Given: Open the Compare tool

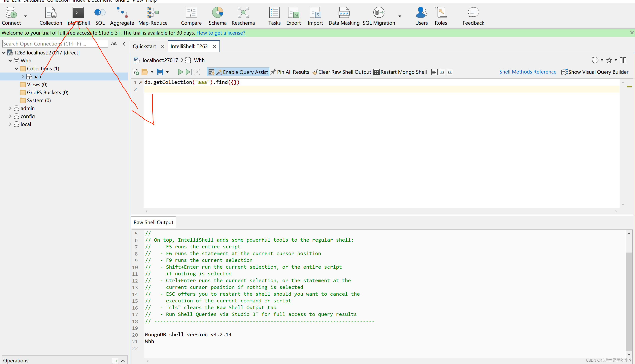Looking at the screenshot, I should tap(191, 16).
